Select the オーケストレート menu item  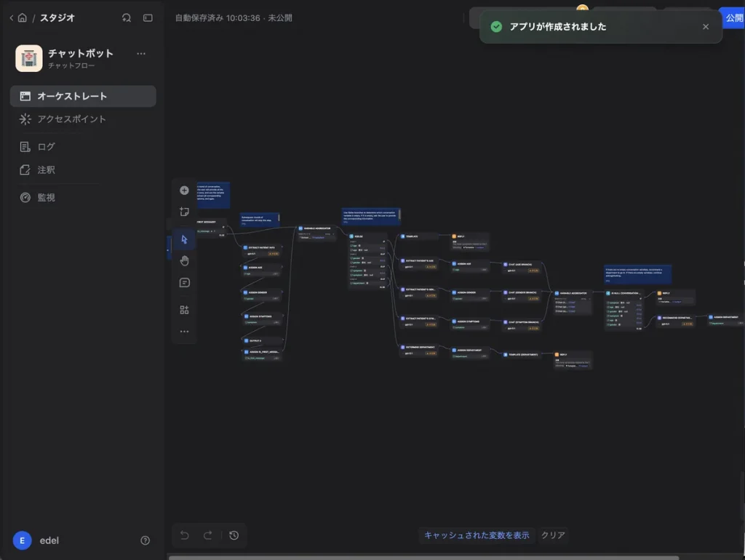click(83, 96)
